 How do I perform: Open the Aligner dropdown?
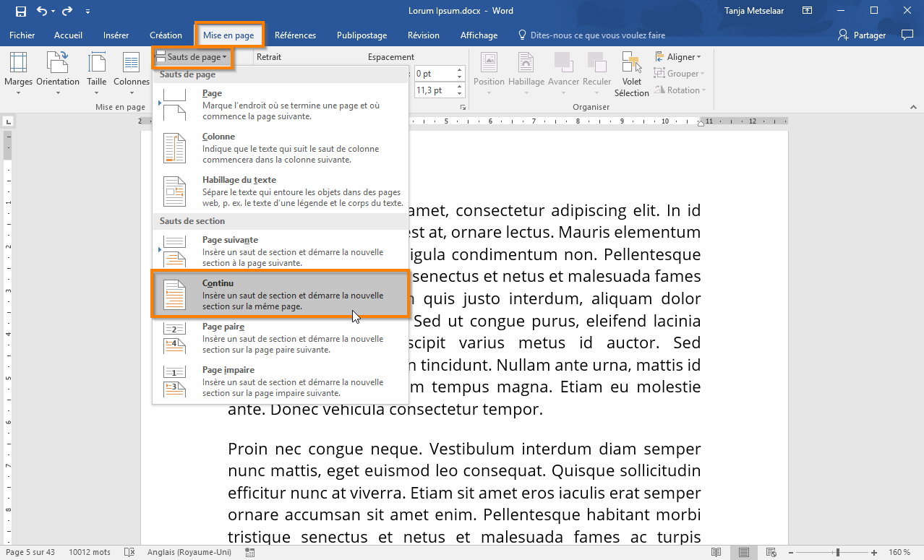(677, 56)
